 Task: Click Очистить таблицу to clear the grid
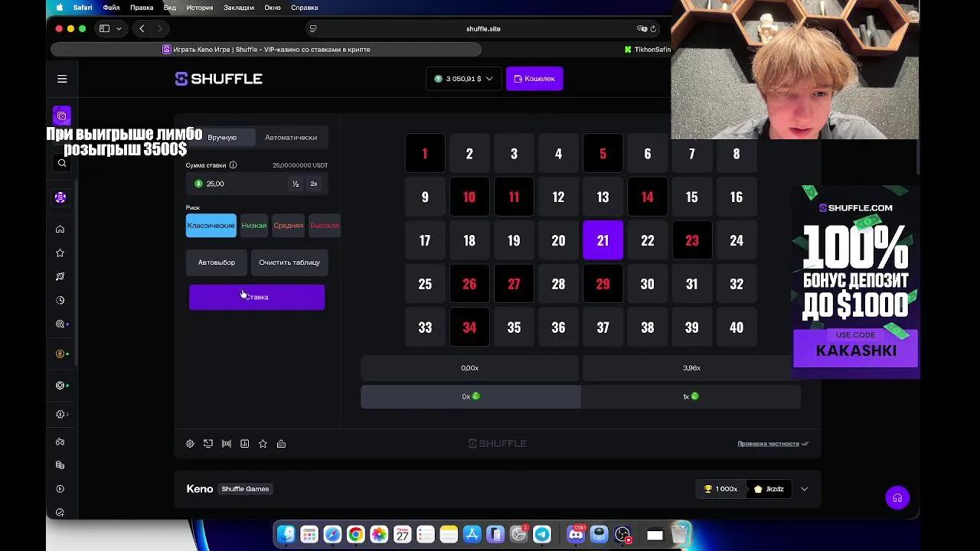coord(289,262)
